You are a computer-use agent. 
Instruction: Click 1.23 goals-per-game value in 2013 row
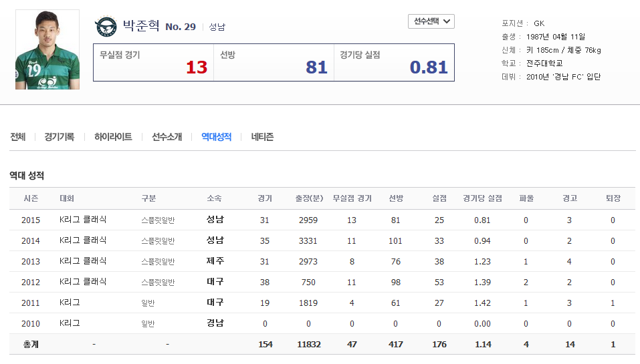coord(482,262)
